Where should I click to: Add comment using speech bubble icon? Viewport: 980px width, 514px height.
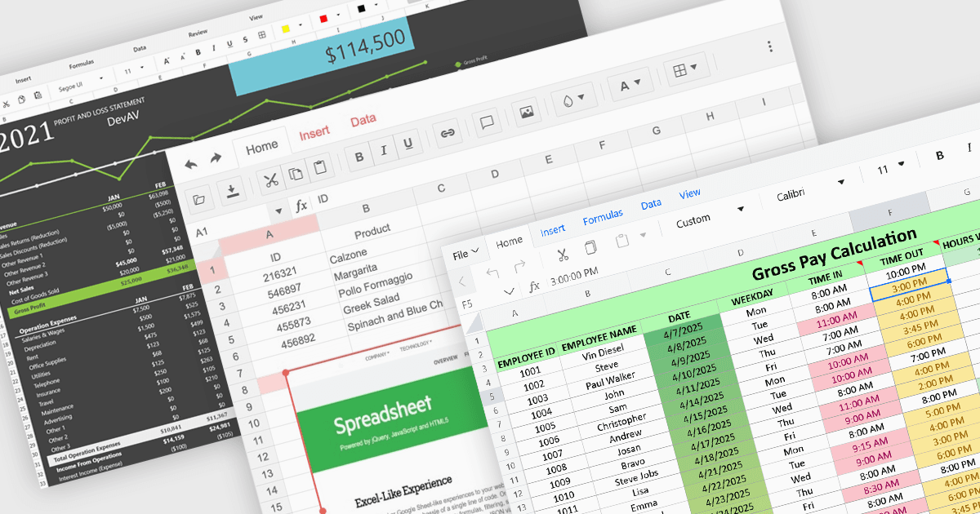click(487, 123)
